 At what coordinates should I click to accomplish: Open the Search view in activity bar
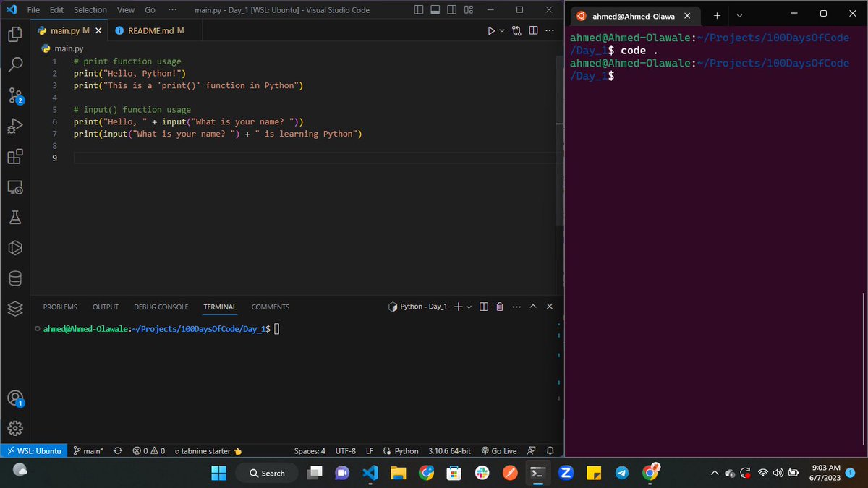pyautogui.click(x=15, y=65)
